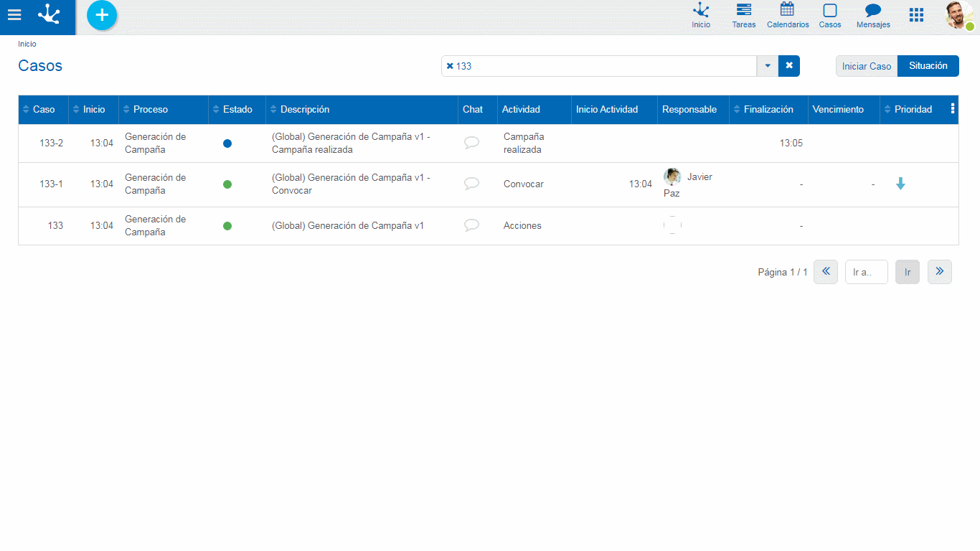Go to the last page arrow
Viewport: 980px width, 551px height.
939,272
